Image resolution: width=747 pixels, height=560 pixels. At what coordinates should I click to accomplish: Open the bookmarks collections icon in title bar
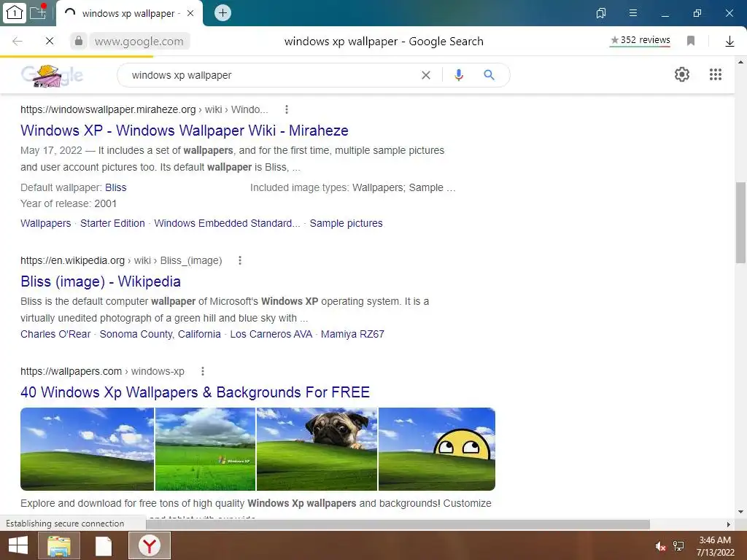[x=601, y=13]
